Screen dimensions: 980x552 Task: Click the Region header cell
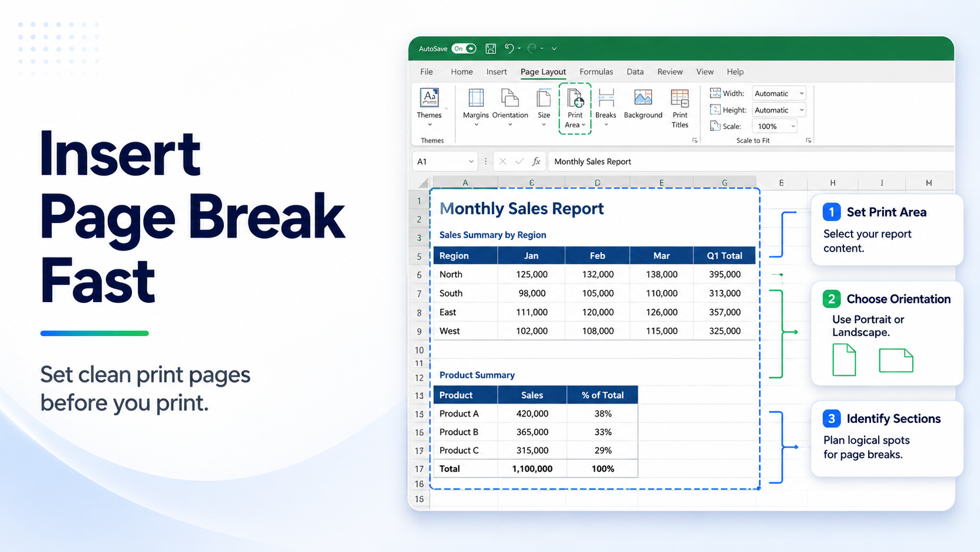click(465, 256)
